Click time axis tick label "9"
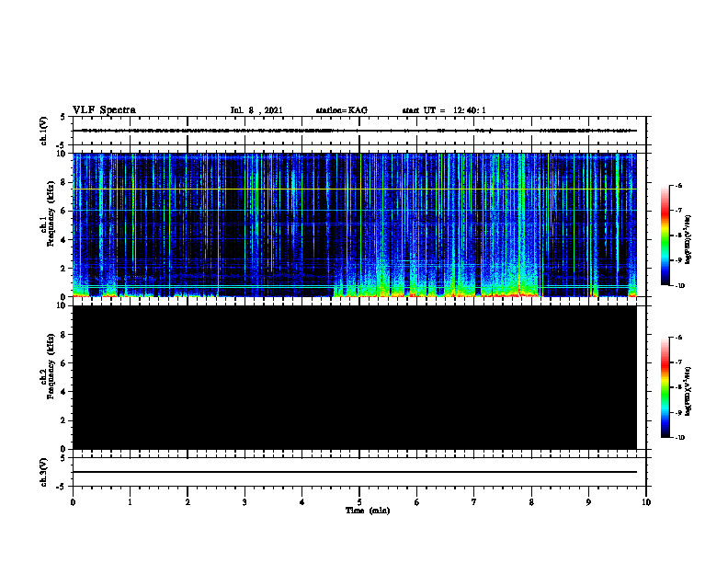This screenshot has height=563, width=728. click(588, 502)
